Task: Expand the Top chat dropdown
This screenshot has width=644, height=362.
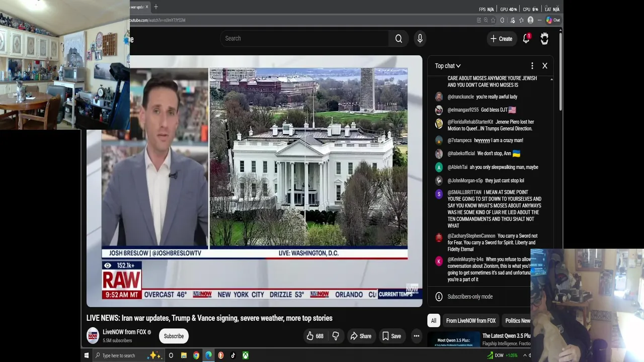Action: 448,66
